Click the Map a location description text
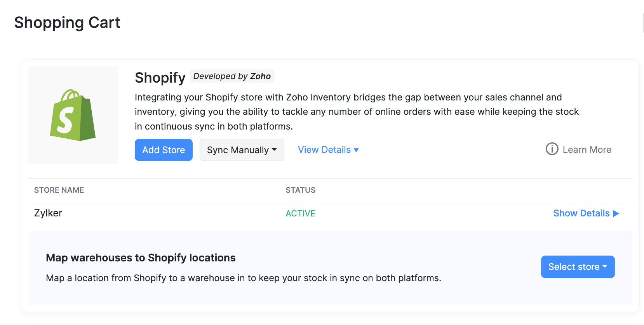The height and width of the screenshot is (325, 644). tap(243, 278)
